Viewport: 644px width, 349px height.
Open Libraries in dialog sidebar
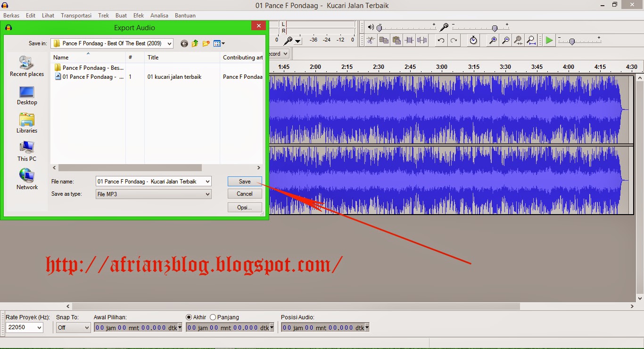click(x=27, y=124)
